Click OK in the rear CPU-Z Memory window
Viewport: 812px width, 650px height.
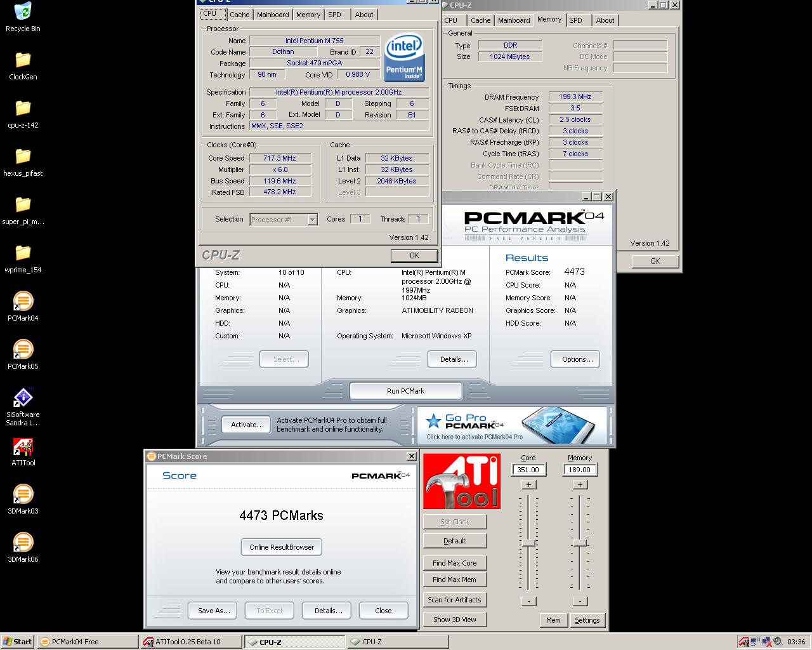(655, 261)
